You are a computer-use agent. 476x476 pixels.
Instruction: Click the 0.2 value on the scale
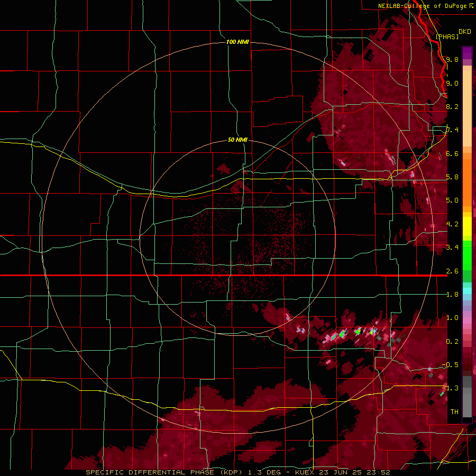[x=452, y=342]
